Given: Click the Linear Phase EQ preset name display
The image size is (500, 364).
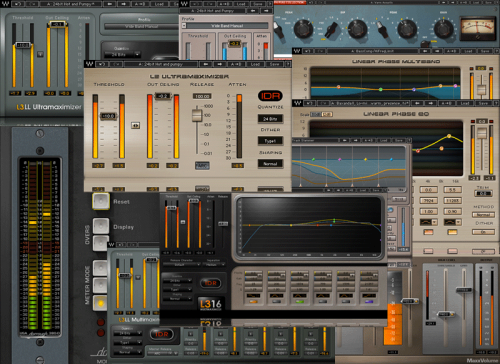Looking at the screenshot, I should [370, 103].
